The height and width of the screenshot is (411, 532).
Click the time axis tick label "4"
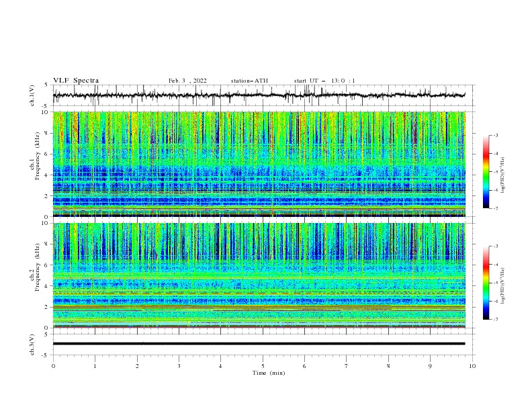click(220, 366)
